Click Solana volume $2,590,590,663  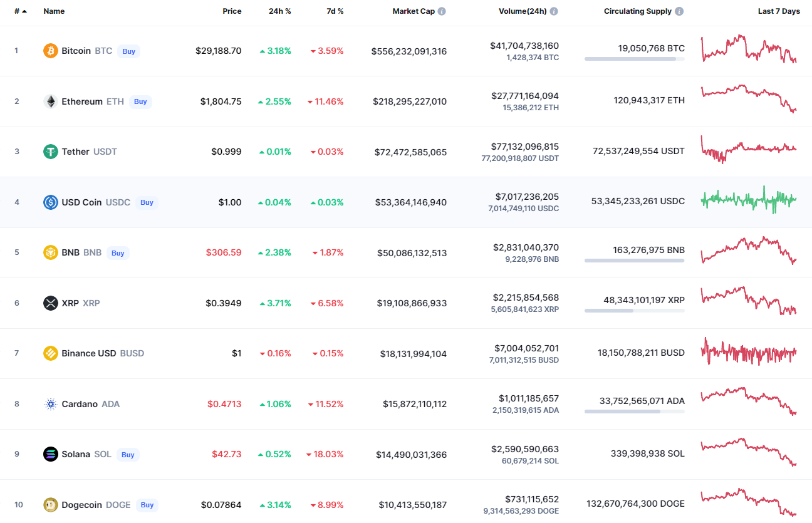click(526, 449)
